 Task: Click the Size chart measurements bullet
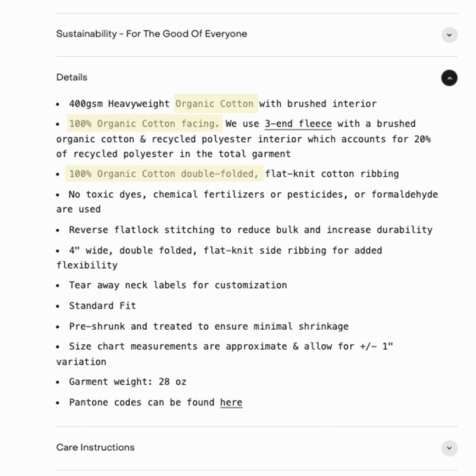(x=231, y=347)
